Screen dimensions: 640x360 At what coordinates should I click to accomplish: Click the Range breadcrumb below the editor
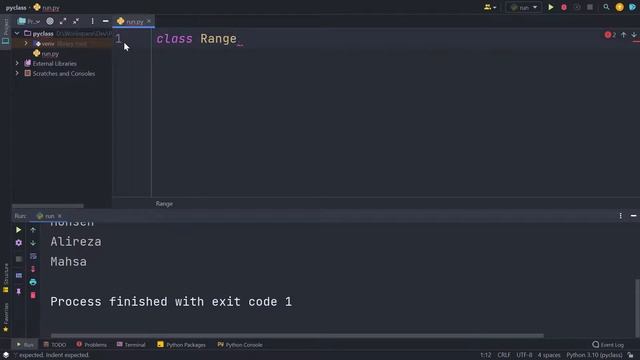click(x=164, y=204)
